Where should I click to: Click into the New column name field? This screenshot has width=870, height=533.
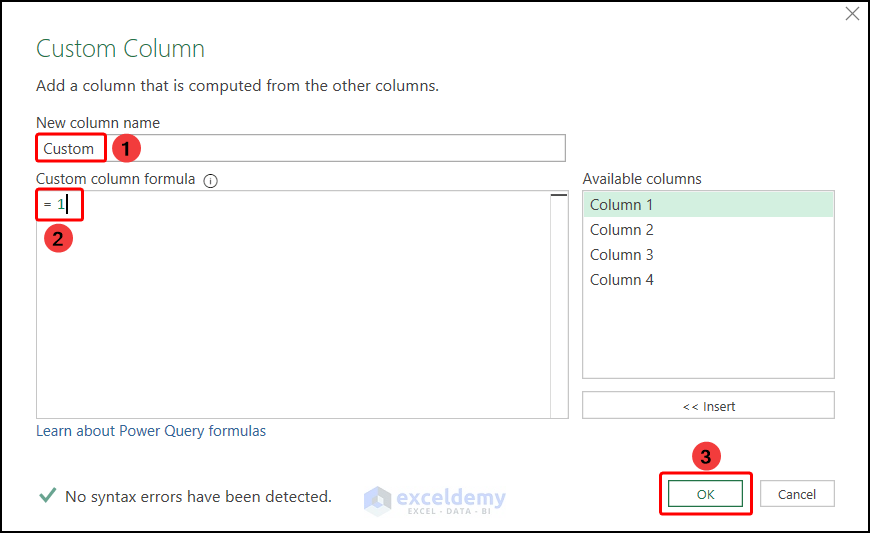tap(330, 148)
